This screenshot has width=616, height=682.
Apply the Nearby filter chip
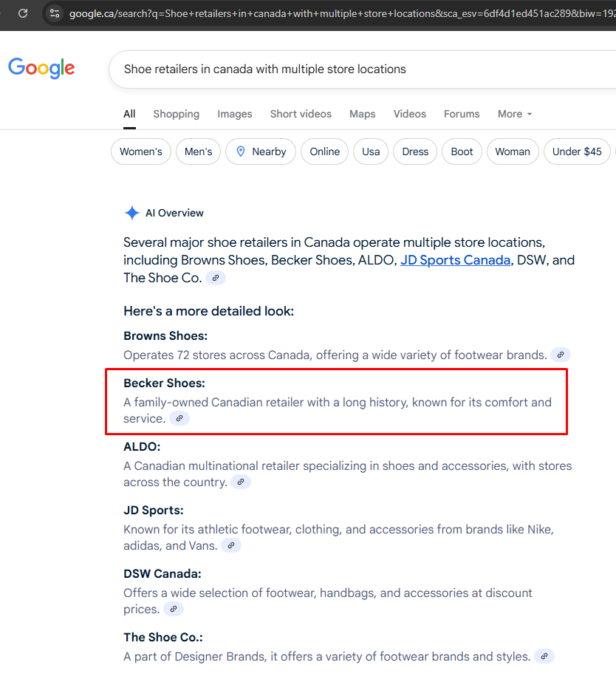tap(261, 151)
